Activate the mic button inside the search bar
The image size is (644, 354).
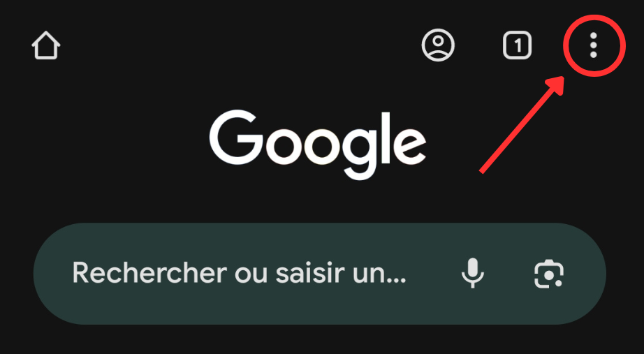473,273
